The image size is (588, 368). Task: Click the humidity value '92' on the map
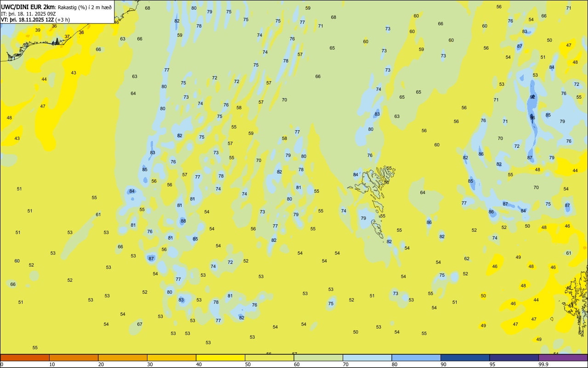click(x=532, y=97)
